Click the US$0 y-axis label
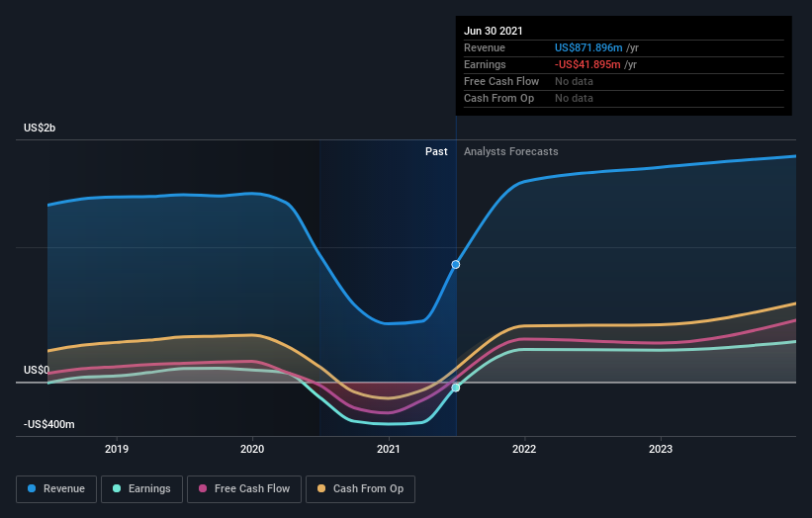Viewport: 812px width, 518px height. click(37, 370)
